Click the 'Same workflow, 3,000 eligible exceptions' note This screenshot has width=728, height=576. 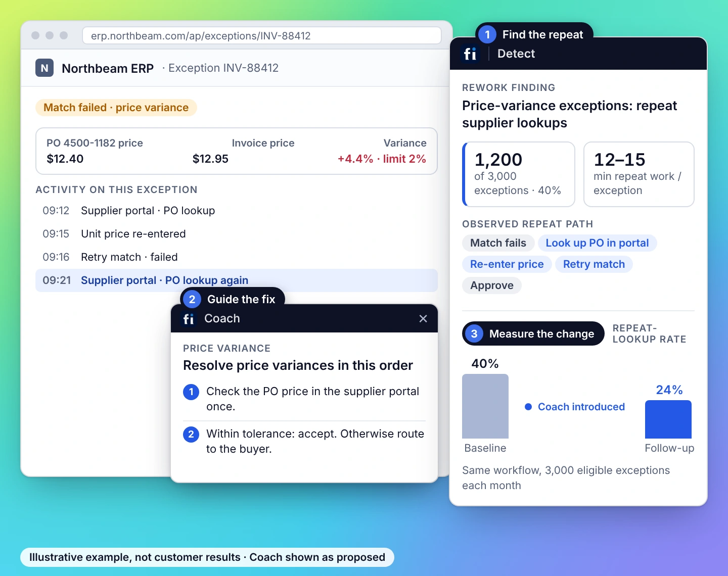(x=566, y=478)
